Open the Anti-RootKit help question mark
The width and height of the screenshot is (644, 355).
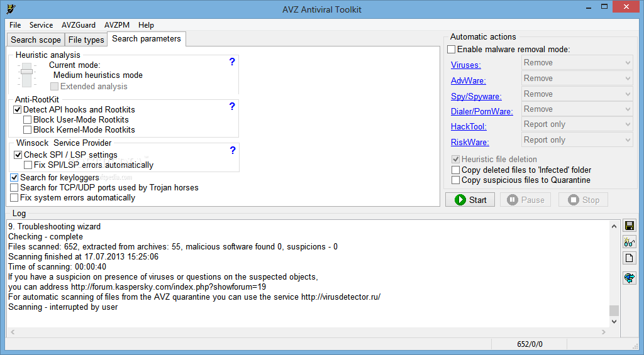point(232,106)
